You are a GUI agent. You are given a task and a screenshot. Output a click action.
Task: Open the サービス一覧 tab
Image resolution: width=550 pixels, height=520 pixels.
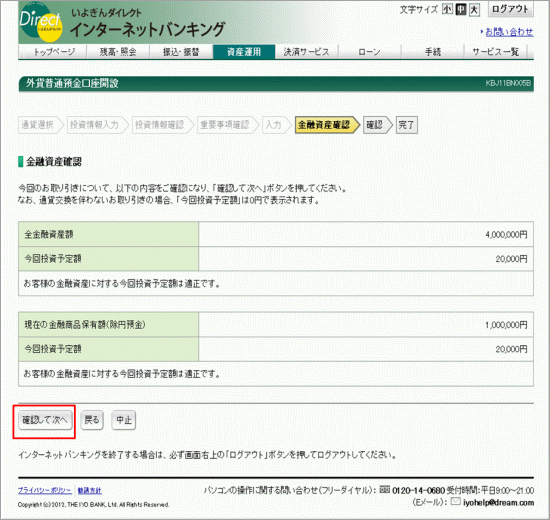(x=496, y=52)
